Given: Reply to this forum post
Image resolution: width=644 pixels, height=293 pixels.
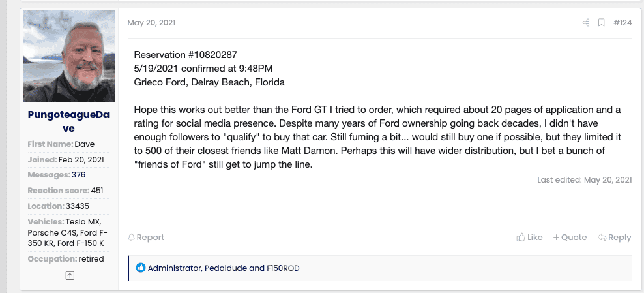Looking at the screenshot, I should point(614,238).
